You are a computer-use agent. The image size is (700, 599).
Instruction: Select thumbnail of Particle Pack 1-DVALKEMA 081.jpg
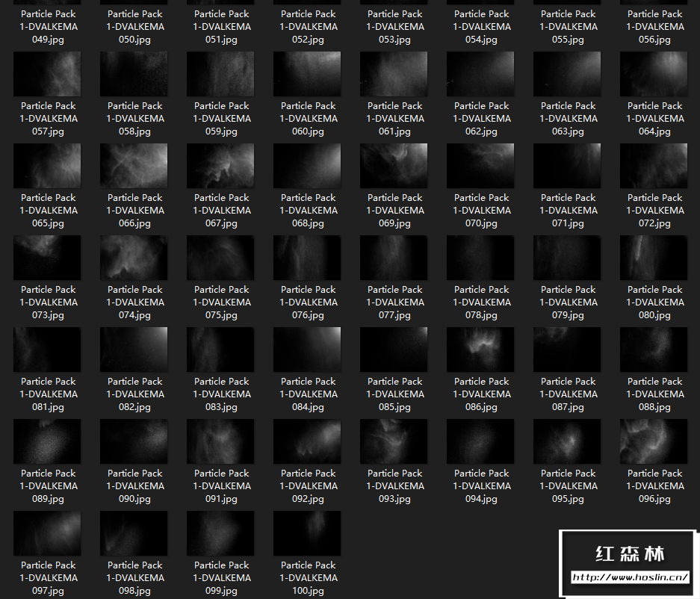coord(47,350)
